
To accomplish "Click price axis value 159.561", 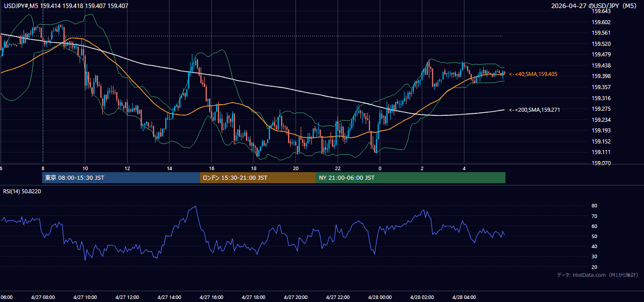I will click(x=602, y=33).
